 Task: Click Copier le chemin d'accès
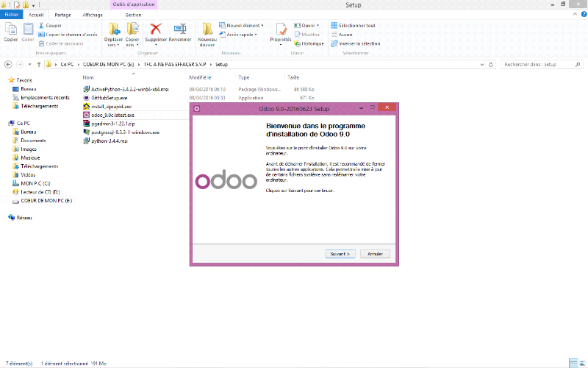[x=68, y=35]
